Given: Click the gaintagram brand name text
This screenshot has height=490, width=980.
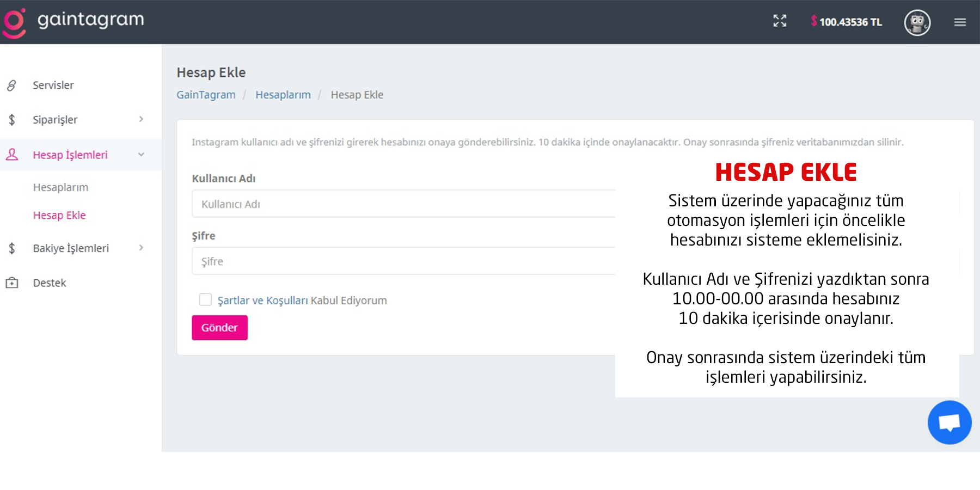Looking at the screenshot, I should (x=91, y=20).
